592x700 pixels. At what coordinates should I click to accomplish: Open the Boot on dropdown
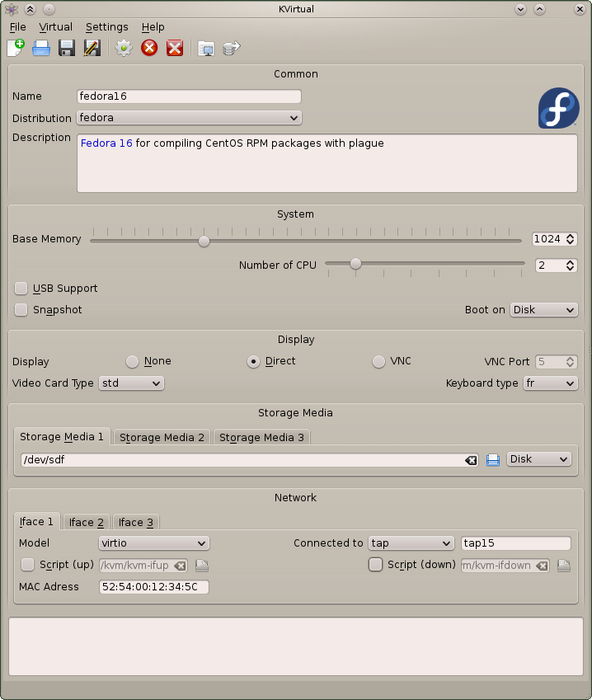coord(544,310)
